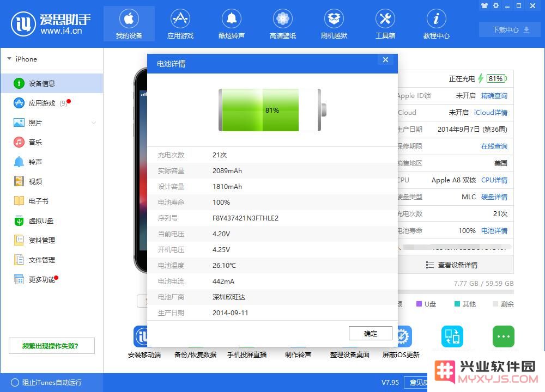Click the 电池温度 value 26.10℃
Screen dimensions: 545x392
pyautogui.click(x=224, y=265)
